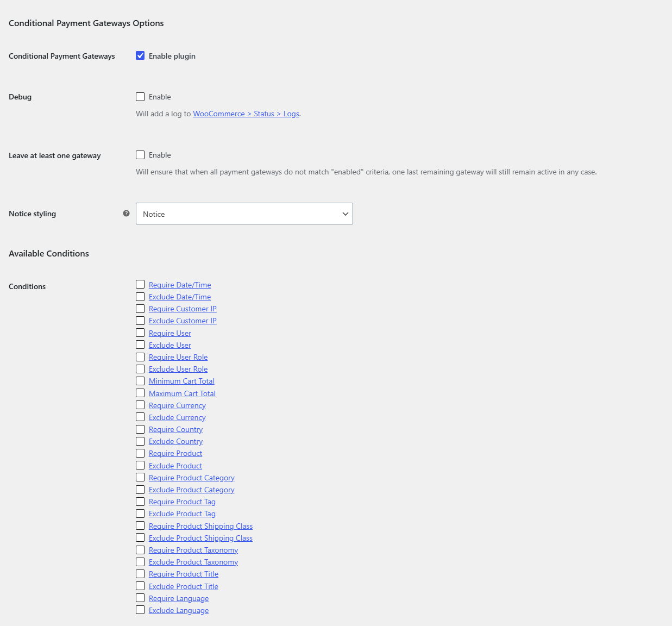The height and width of the screenshot is (626, 672).
Task: Follow the Require Product Tag link
Action: [182, 502]
